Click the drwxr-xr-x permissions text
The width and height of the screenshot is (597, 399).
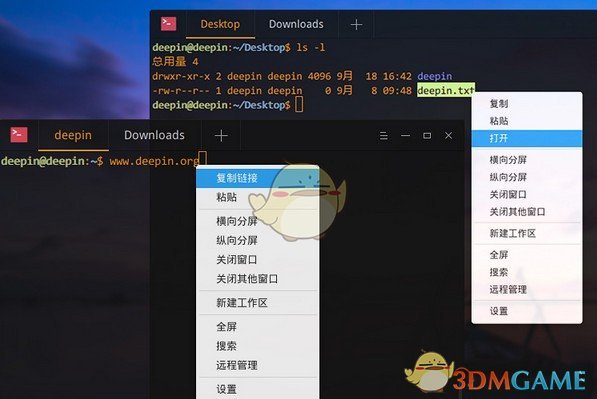(181, 76)
